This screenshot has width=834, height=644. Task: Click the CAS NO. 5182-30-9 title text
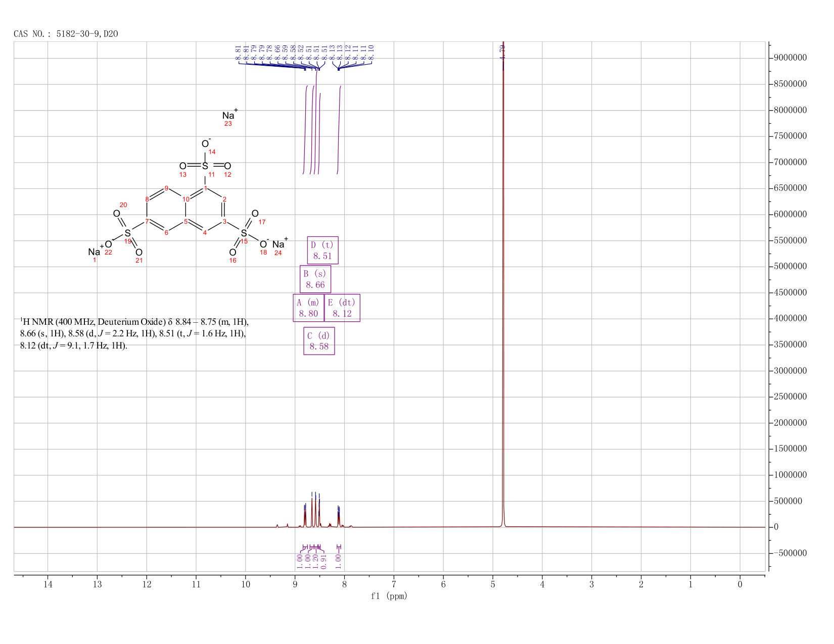66,34
